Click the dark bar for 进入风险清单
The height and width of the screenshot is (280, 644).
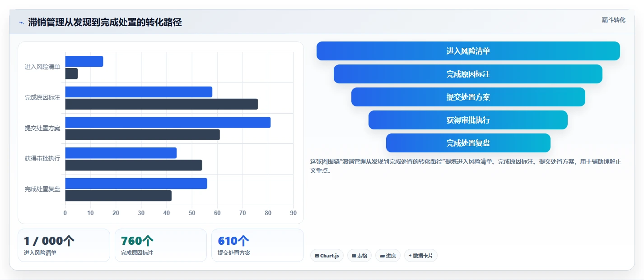pyautogui.click(x=71, y=73)
